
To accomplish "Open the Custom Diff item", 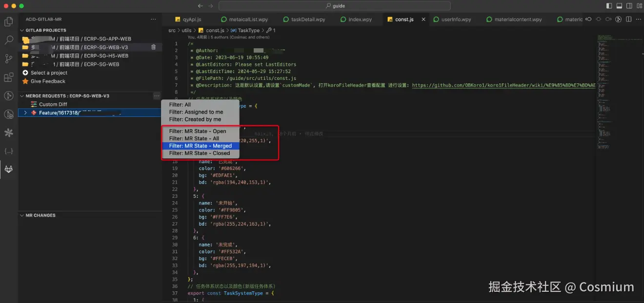I will (53, 104).
